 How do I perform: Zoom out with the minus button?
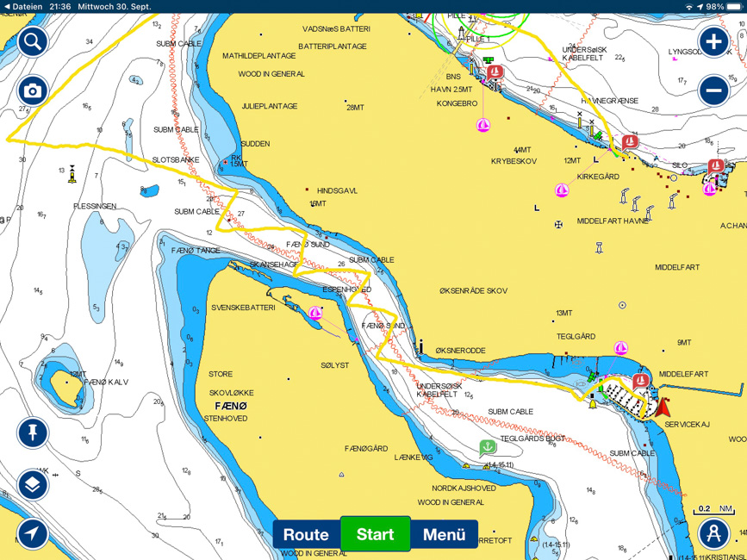(713, 90)
